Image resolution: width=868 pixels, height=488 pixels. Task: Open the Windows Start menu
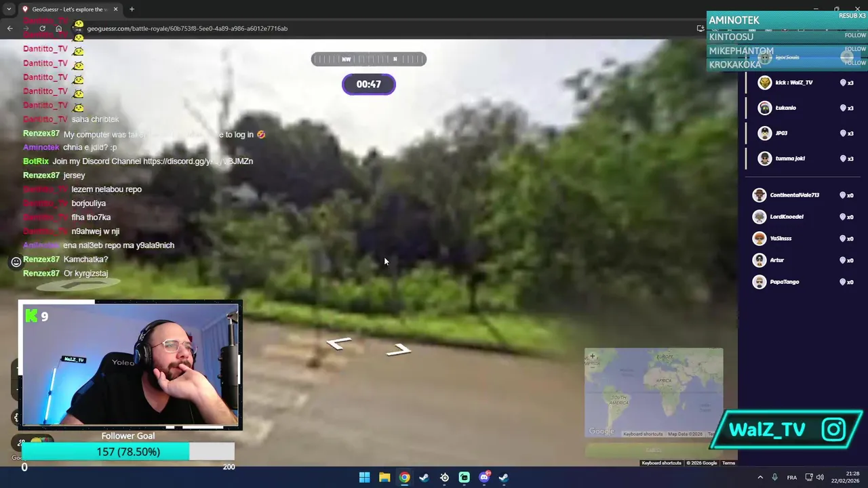tap(364, 477)
